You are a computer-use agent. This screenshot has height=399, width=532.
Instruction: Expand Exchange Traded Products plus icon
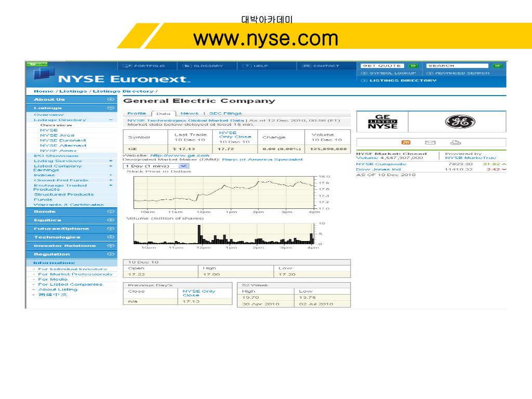tap(111, 185)
